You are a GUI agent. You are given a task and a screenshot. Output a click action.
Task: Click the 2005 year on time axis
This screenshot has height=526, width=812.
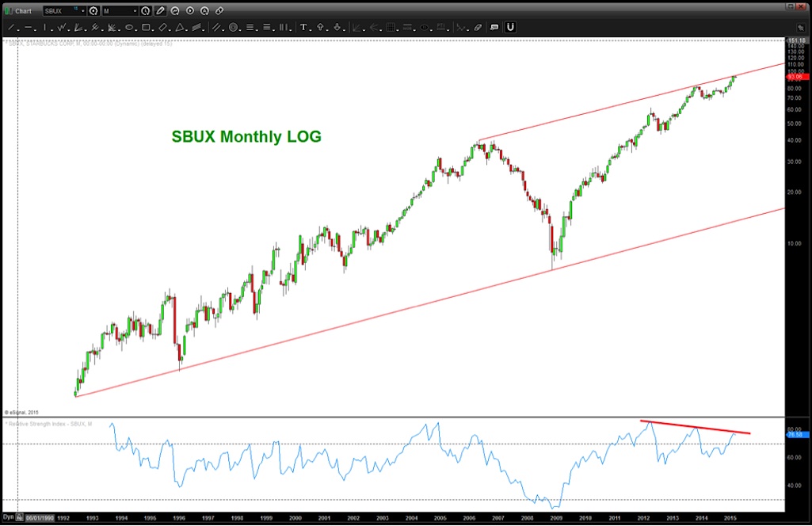tap(440, 518)
